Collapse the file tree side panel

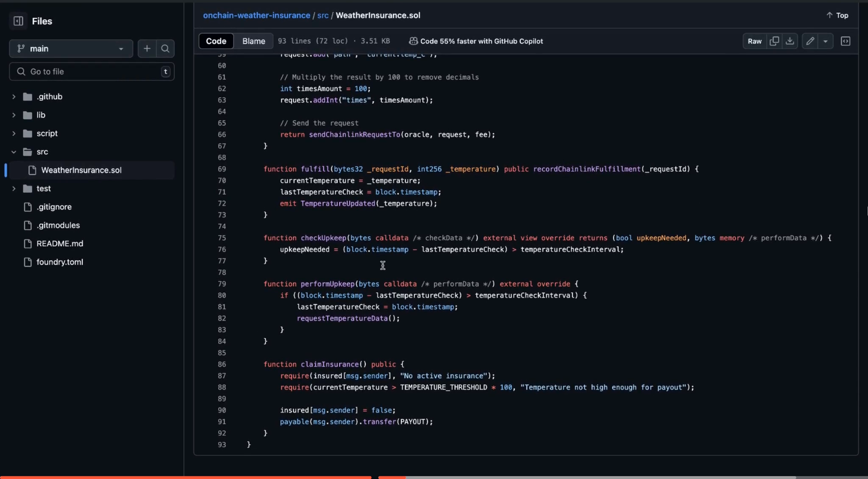click(x=18, y=21)
